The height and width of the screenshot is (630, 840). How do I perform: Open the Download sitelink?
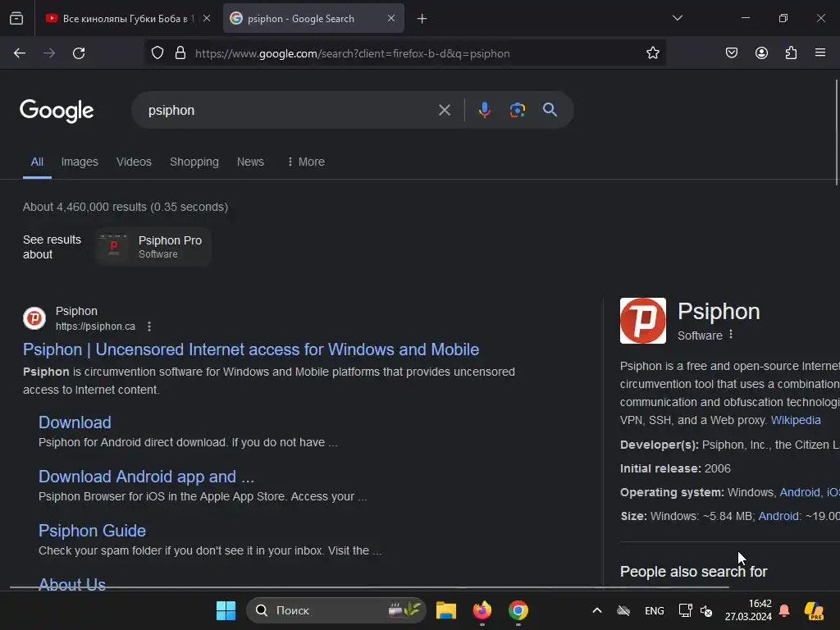[75, 422]
